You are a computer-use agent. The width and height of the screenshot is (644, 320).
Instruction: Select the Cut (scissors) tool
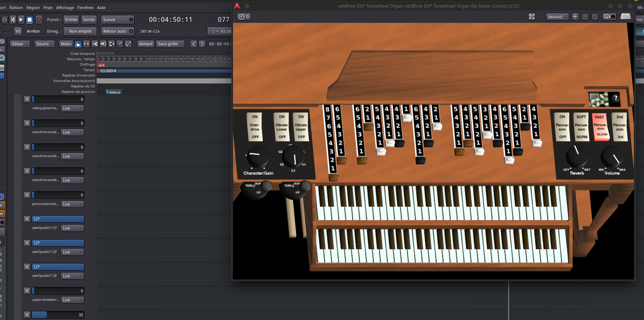(x=95, y=44)
